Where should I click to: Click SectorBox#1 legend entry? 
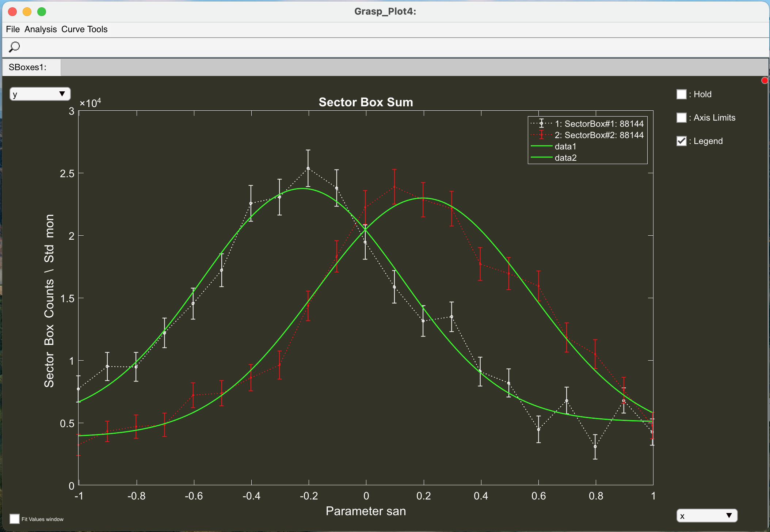(599, 124)
